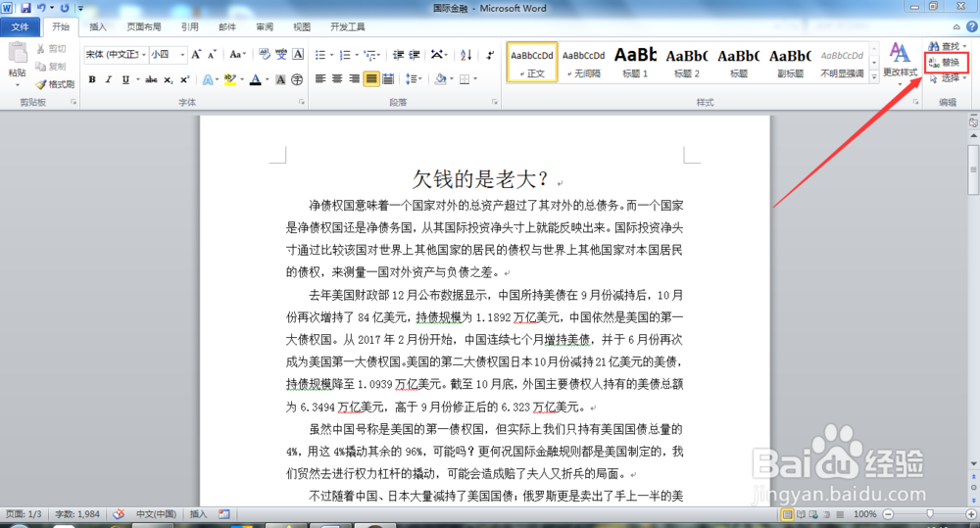Click the Word Help question mark icon
980x528 pixels.
tap(972, 26)
